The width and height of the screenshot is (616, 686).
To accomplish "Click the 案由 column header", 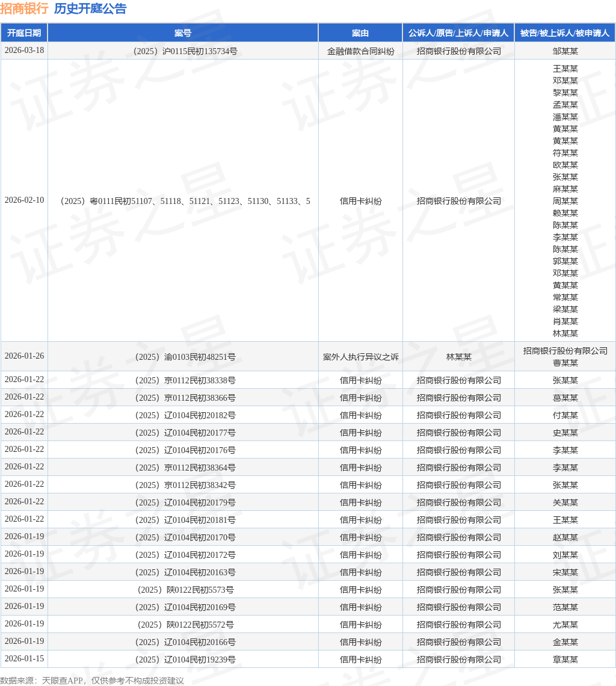I will click(x=360, y=33).
